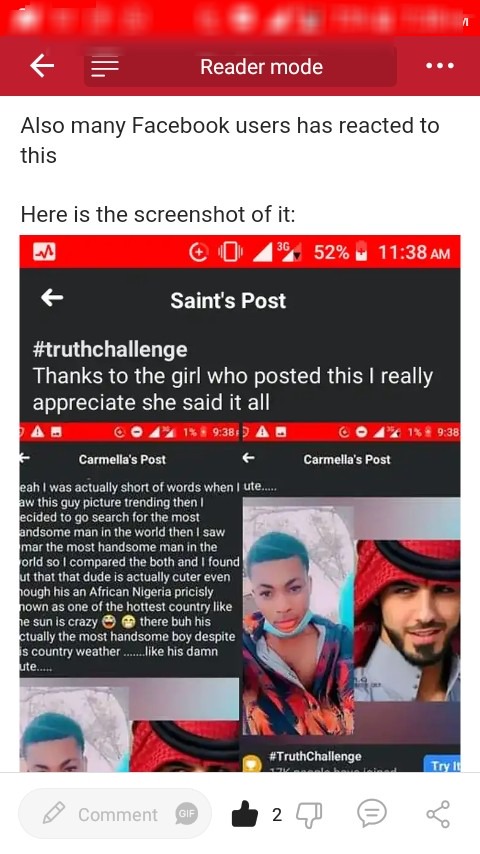Dislike the article with thumbs down

(309, 814)
